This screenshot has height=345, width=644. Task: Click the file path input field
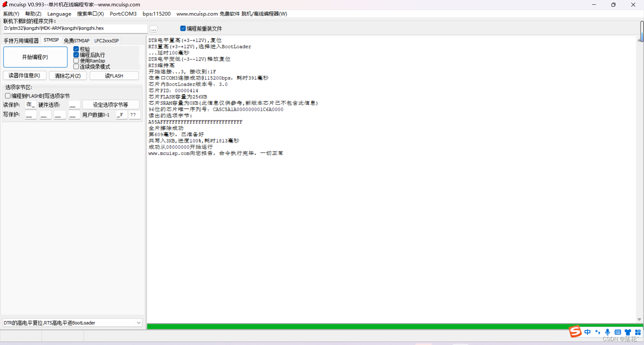(74, 28)
